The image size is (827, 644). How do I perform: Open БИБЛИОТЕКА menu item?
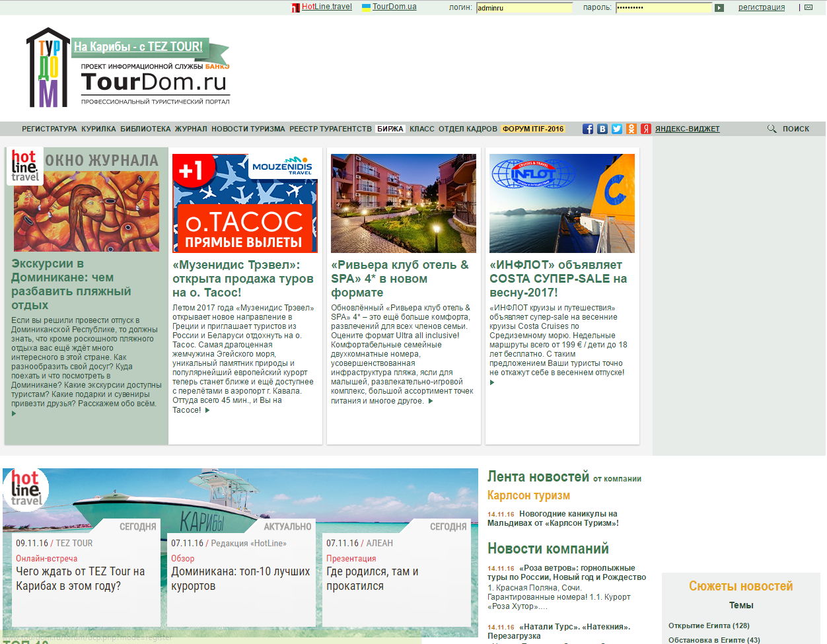tap(145, 129)
